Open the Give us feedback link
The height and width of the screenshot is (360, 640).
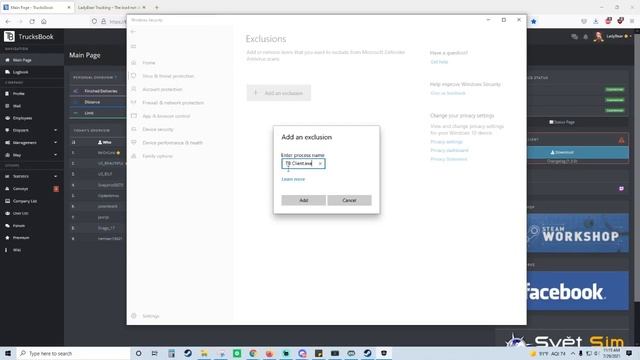point(448,93)
